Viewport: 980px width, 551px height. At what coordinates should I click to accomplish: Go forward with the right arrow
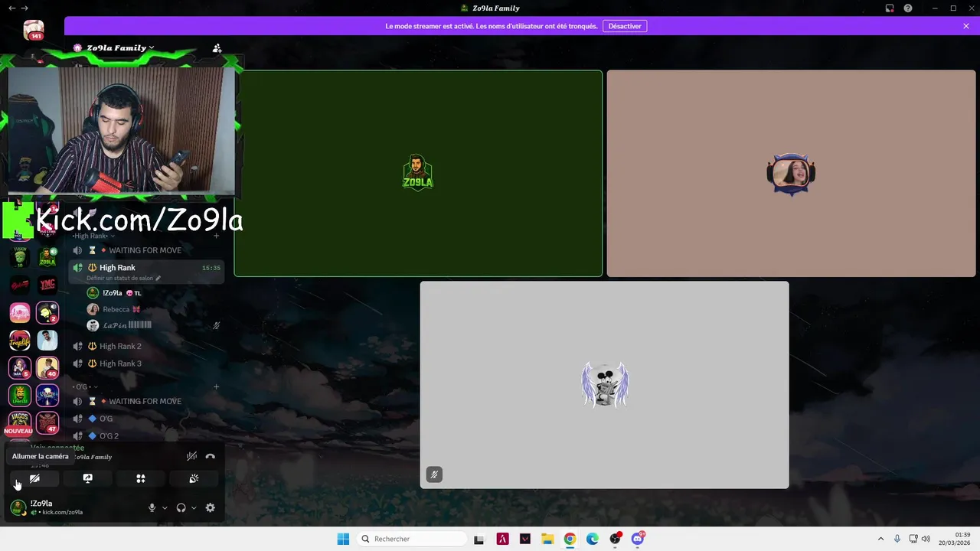[x=24, y=8]
